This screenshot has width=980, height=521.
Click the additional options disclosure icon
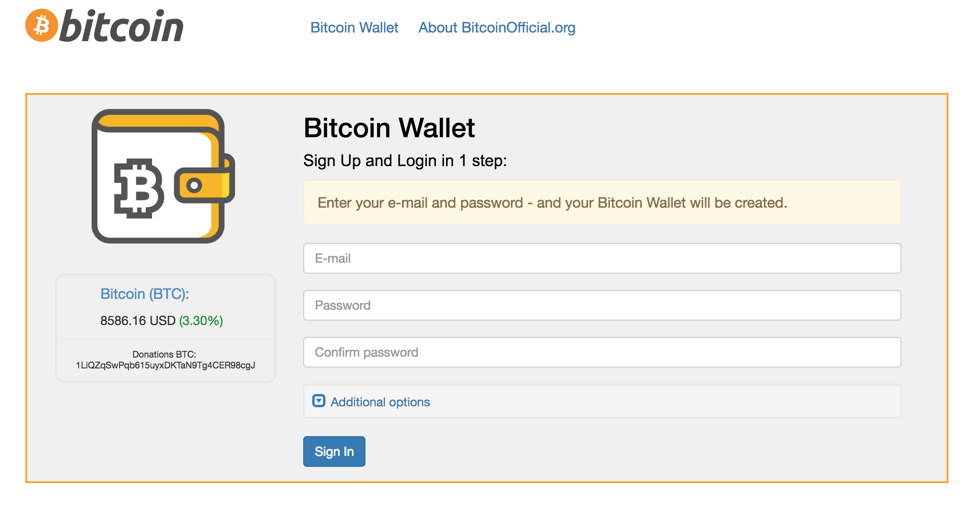[318, 402]
